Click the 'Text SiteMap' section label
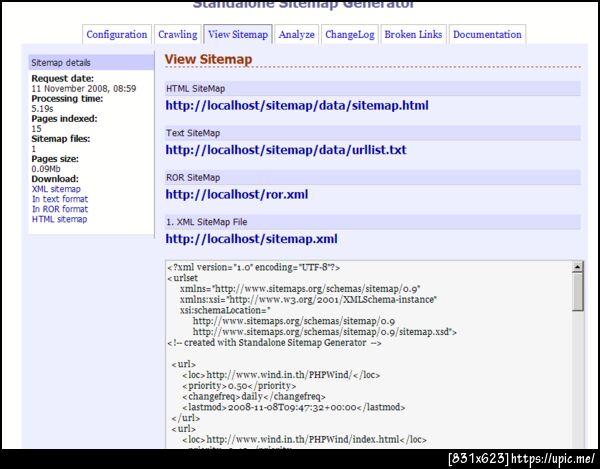This screenshot has width=600, height=469. 193,133
